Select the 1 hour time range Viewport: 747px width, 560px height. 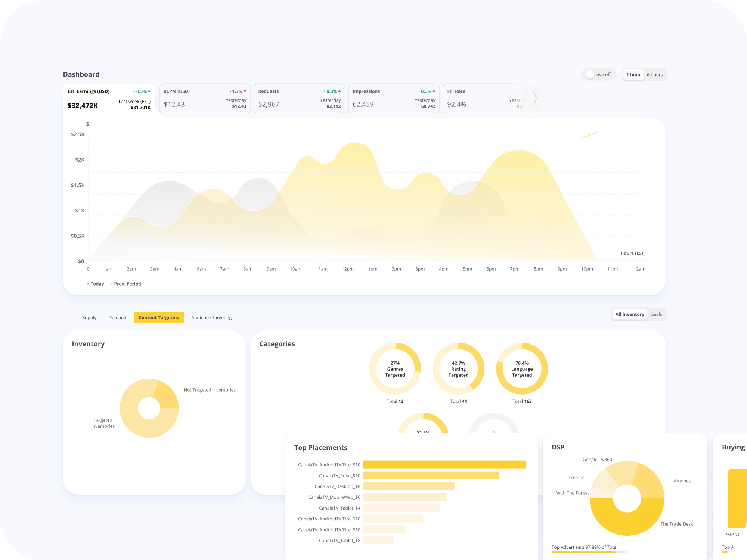point(633,75)
